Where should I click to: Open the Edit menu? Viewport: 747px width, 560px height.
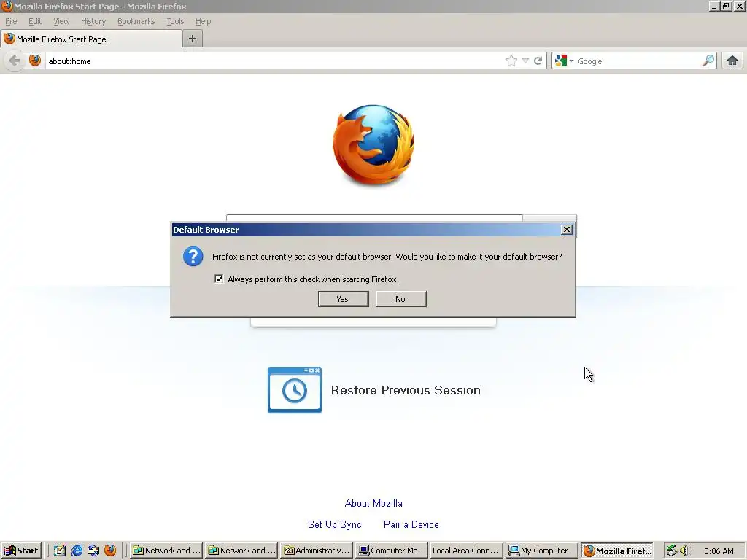35,21
